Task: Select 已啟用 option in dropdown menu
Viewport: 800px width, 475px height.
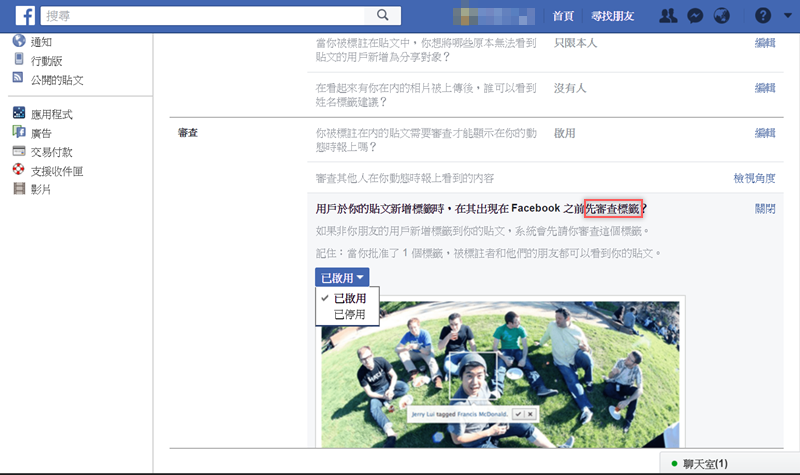Action: tap(349, 298)
